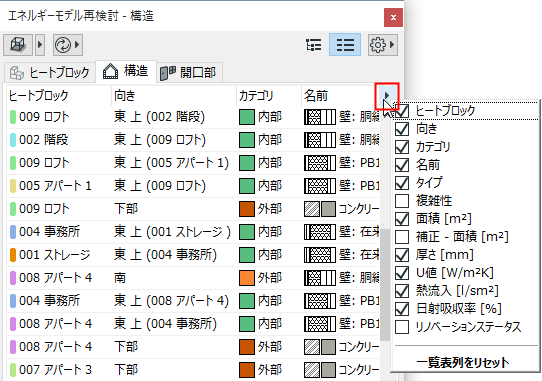Viewport: 542px width, 381px height.
Task: Click the column chooser arrow in header
Action: pos(387,95)
